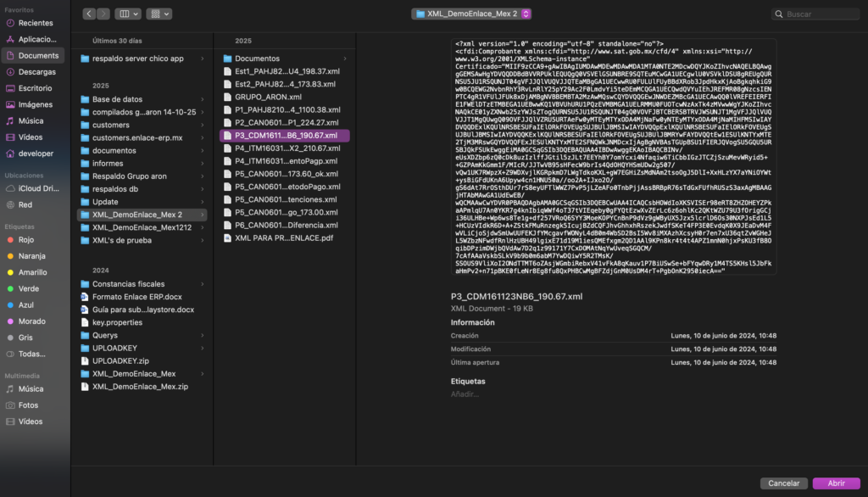This screenshot has width=868, height=497.
Task: Click Añadir… to add tags
Action: click(465, 394)
